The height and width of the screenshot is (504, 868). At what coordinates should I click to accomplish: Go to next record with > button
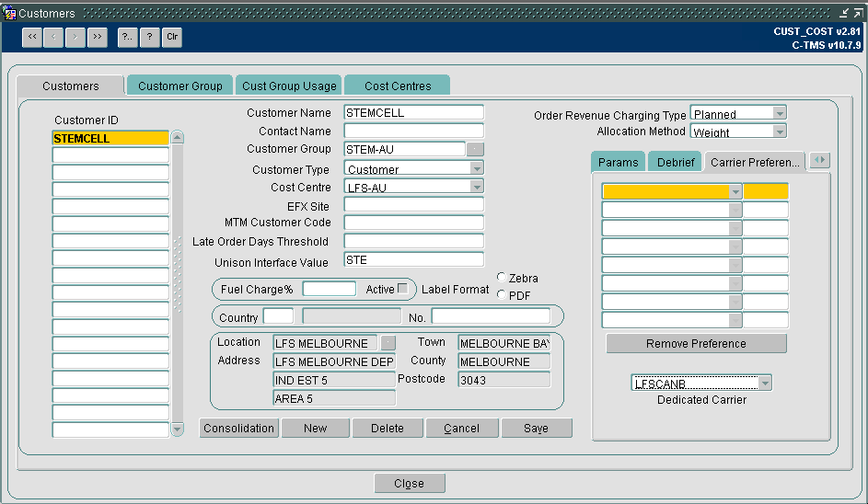coord(75,37)
